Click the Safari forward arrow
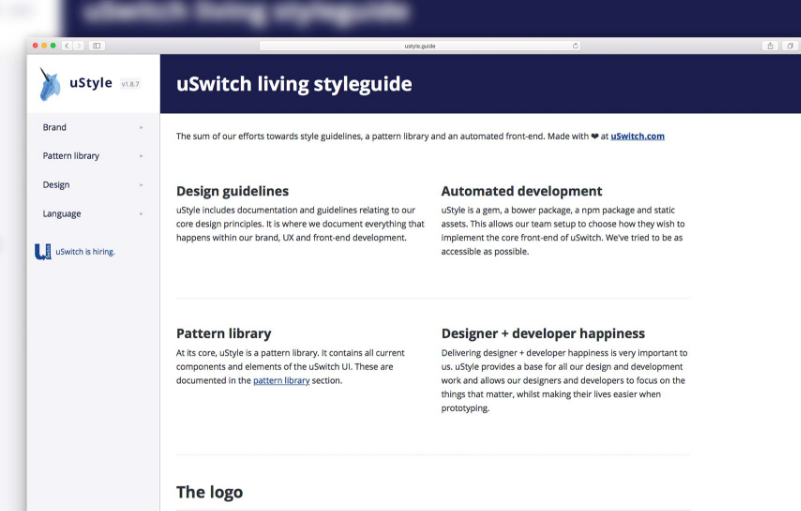The height and width of the screenshot is (511, 801). pos(79,46)
